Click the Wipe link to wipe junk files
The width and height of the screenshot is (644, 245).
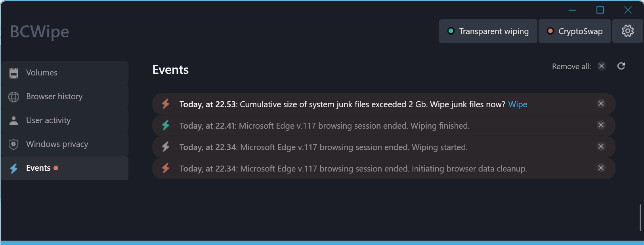[518, 104]
